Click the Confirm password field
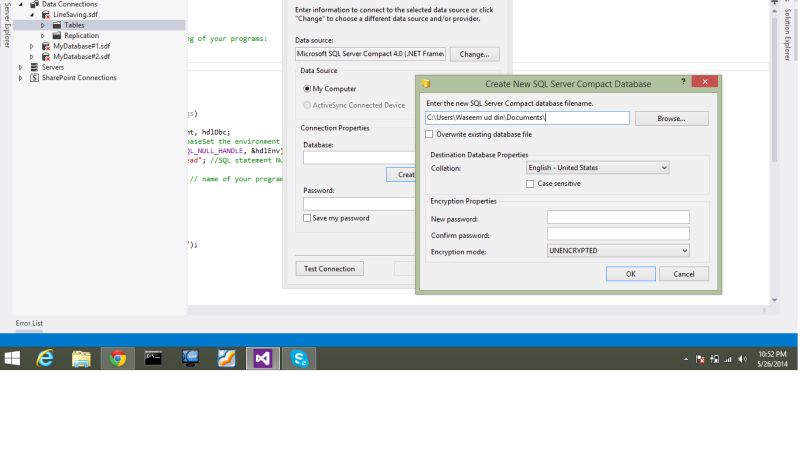The height and width of the screenshot is (449, 800). (618, 234)
